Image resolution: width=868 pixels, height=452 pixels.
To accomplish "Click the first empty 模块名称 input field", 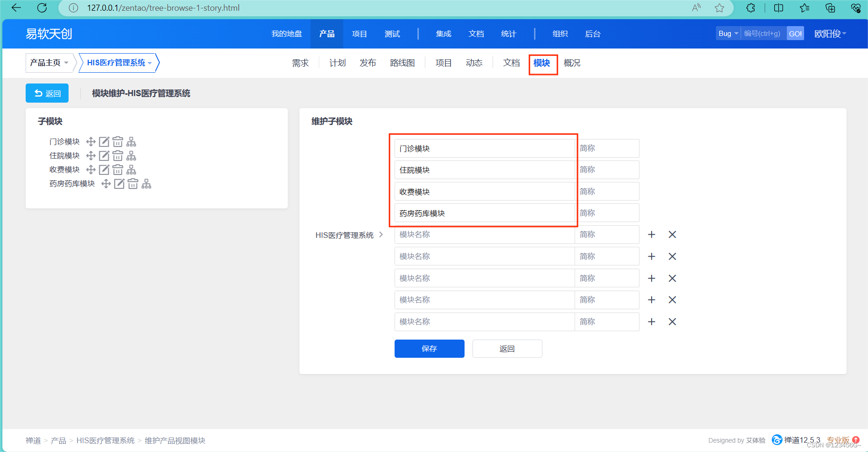I will [485, 235].
